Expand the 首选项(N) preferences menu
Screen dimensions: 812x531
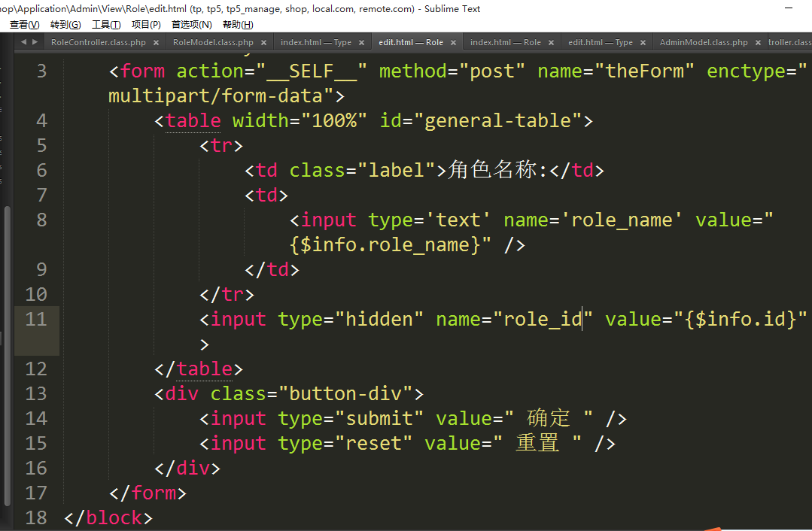191,25
